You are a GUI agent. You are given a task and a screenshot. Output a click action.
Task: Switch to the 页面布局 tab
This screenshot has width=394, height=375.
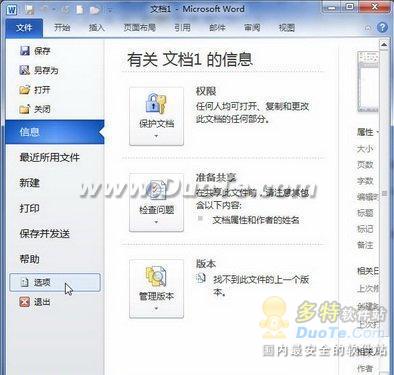click(x=140, y=28)
